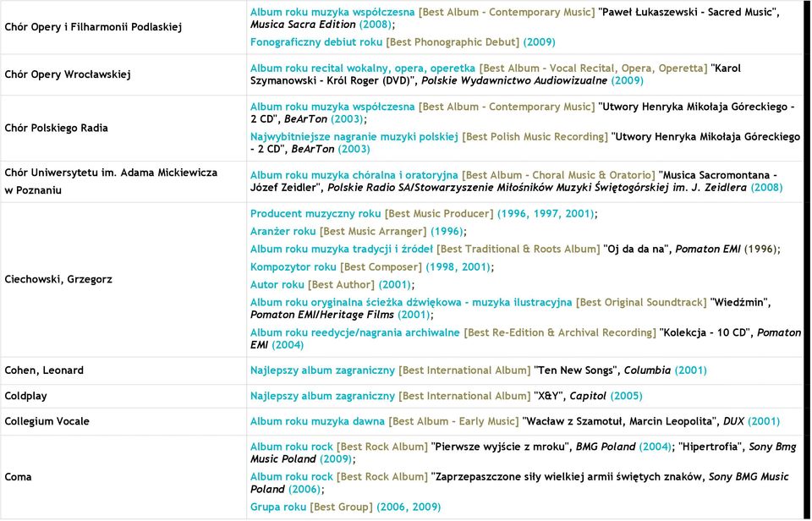This screenshot has width=812, height=521.
Task: Open Aranżer roku link
Action: [x=283, y=231]
